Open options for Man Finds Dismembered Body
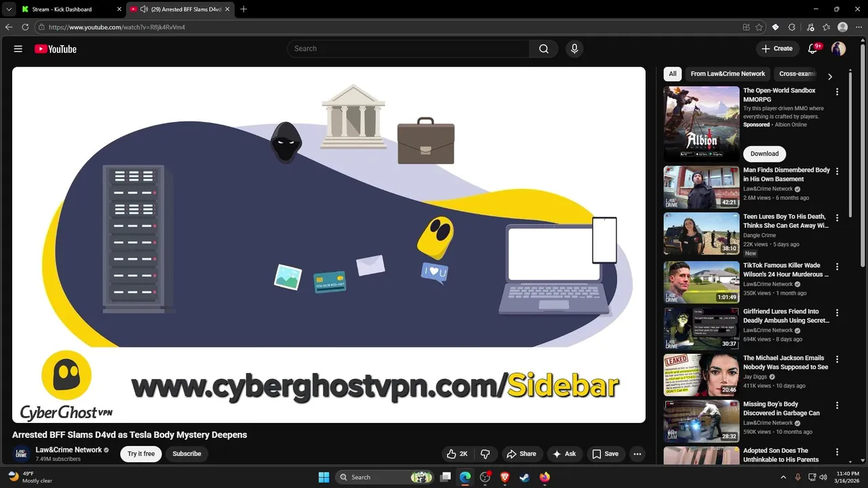Viewport: 868px width, 488px height. click(837, 171)
